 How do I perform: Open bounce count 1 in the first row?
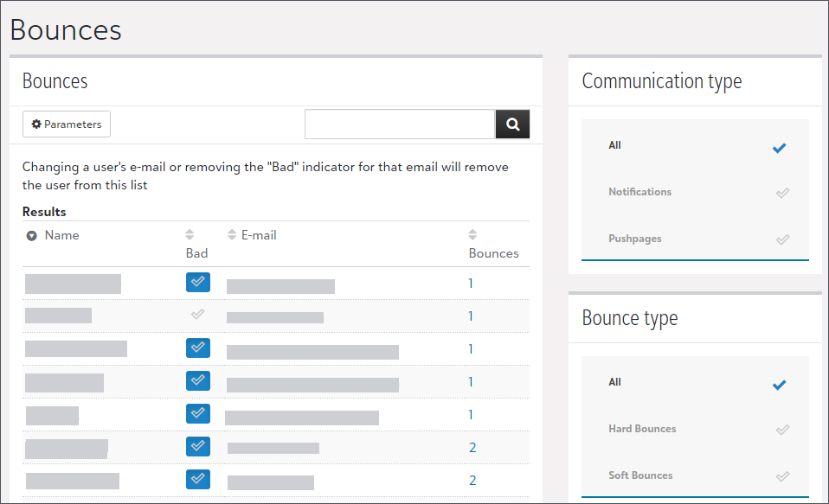471,284
